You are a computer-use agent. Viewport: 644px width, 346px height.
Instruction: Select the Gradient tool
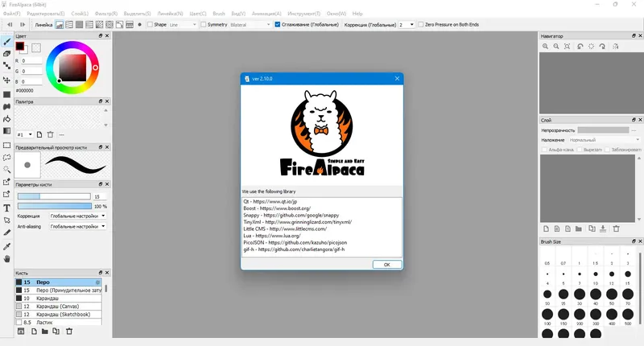[6, 131]
